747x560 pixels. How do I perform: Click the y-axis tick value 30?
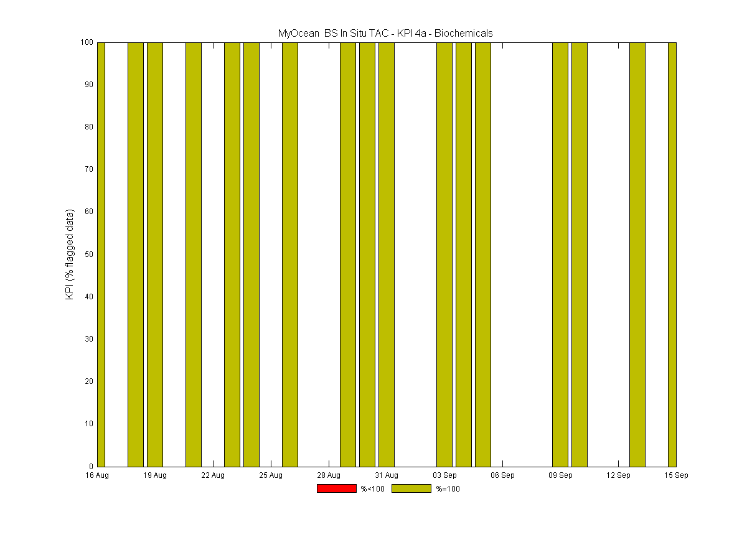coord(89,339)
